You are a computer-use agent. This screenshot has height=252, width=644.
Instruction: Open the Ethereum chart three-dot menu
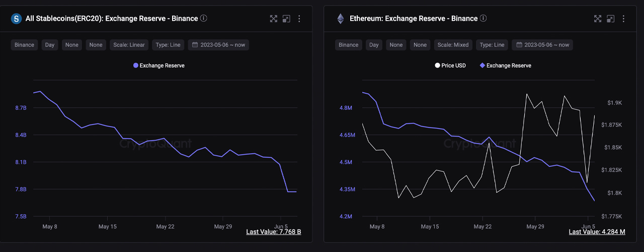(x=623, y=19)
